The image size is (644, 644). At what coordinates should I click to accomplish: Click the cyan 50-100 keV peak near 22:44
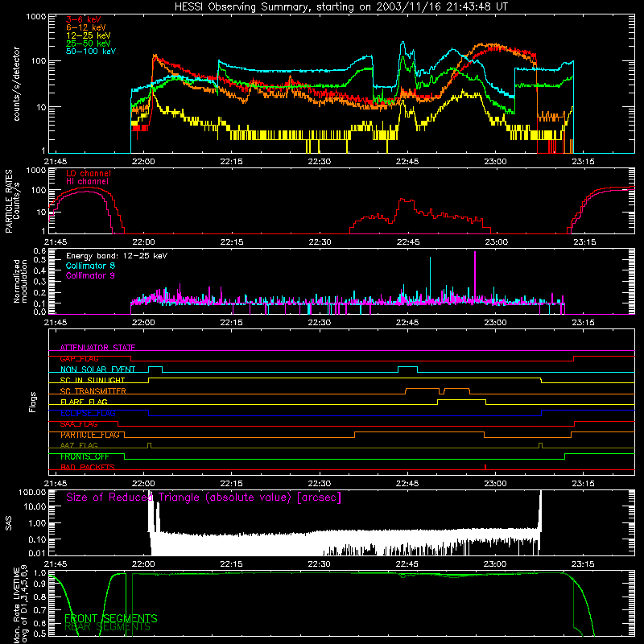[403, 43]
